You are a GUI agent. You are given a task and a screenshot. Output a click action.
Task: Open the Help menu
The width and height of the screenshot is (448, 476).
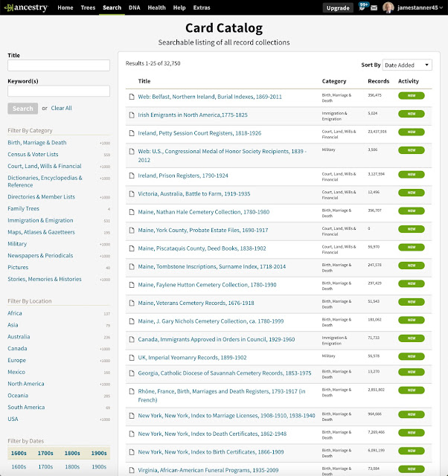pos(179,7)
